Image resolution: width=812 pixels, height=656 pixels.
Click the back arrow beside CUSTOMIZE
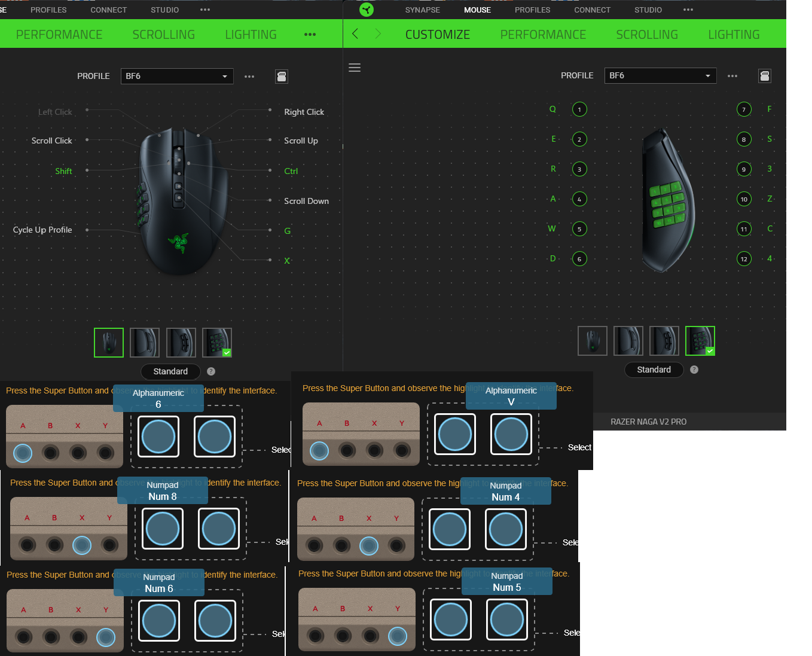pos(355,34)
